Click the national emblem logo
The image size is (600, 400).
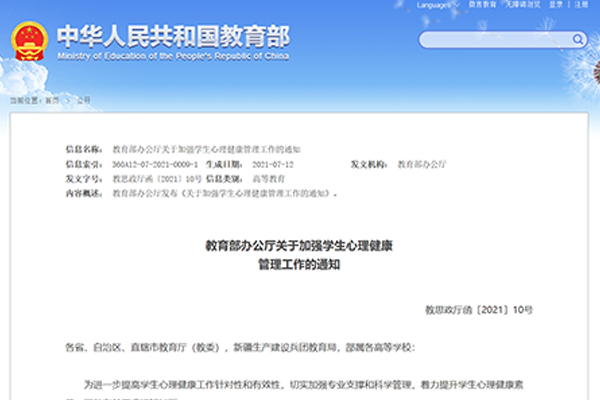tap(27, 40)
